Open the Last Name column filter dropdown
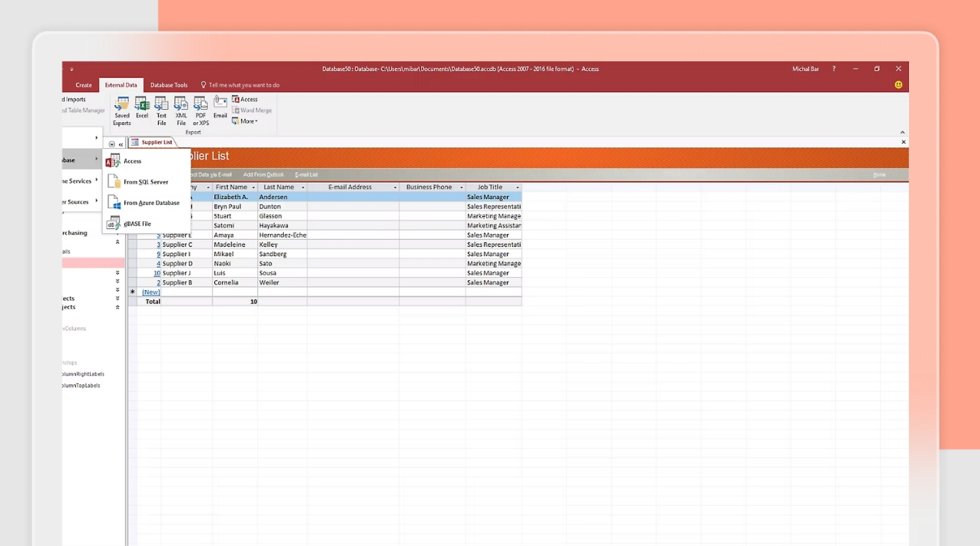 pos(303,188)
